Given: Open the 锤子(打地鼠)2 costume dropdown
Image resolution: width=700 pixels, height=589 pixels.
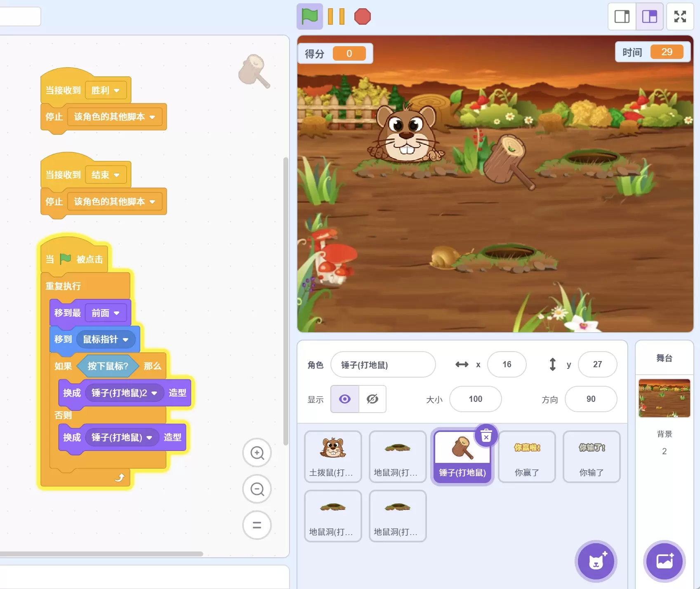Looking at the screenshot, I should (125, 393).
